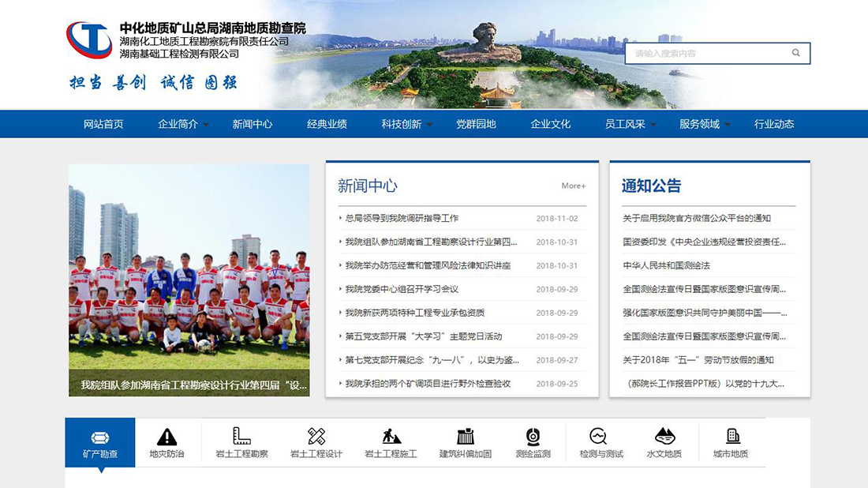The width and height of the screenshot is (868, 488).
Task: Open notice 强化国家版图意识共同守护美丽中国
Action: pyautogui.click(x=705, y=313)
